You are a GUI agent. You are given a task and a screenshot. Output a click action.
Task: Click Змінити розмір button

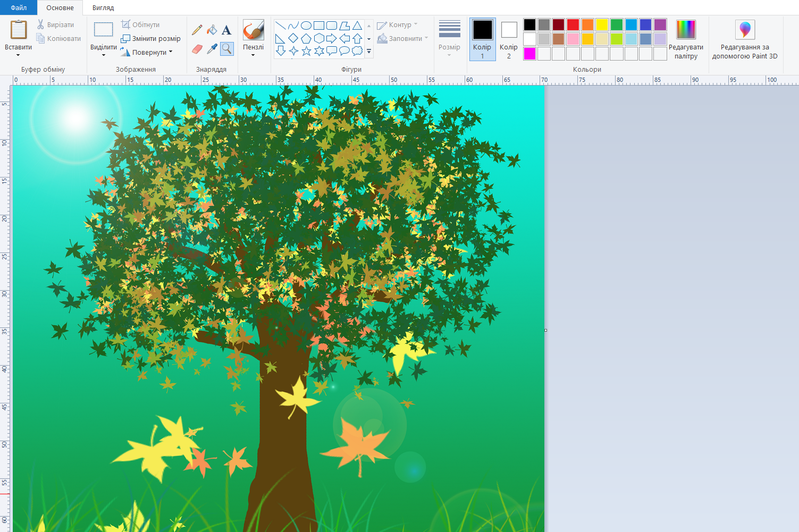[x=151, y=38]
